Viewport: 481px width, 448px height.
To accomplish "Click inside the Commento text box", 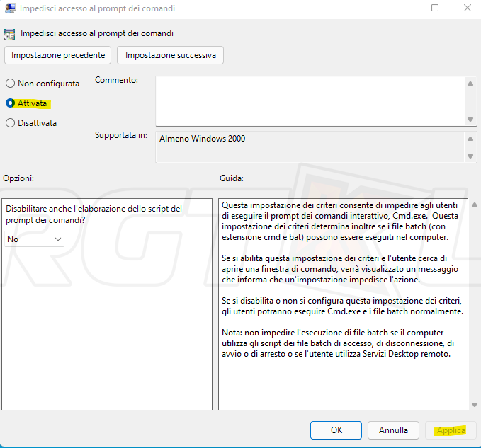I will (x=310, y=100).
